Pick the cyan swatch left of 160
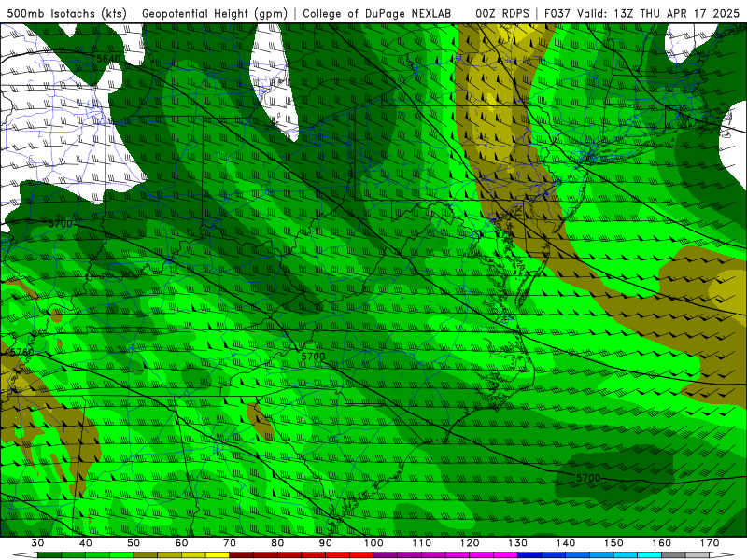Screen dimensions: 747x560 650,555
